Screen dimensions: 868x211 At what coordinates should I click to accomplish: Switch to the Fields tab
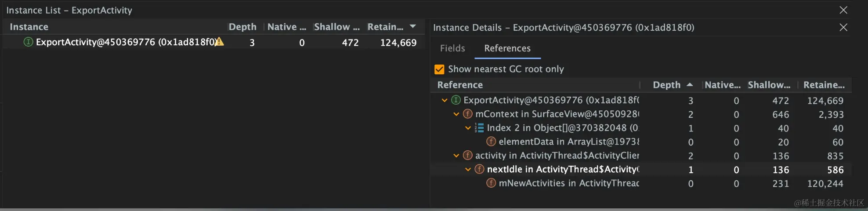[x=452, y=48]
